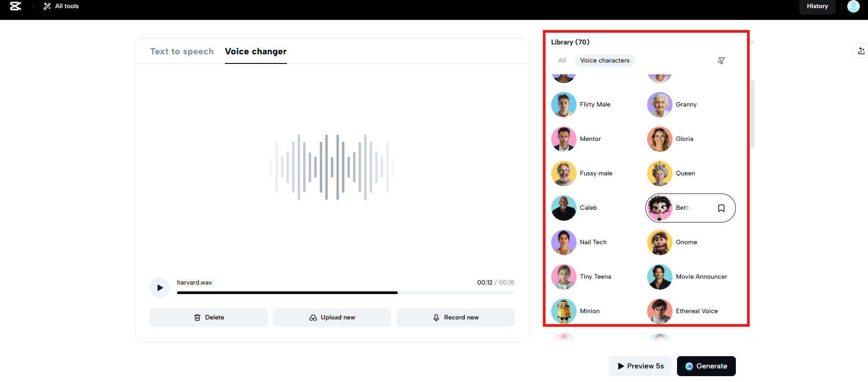Click the Library (70) heading
Viewport: 868px width, 382px height.
(570, 42)
